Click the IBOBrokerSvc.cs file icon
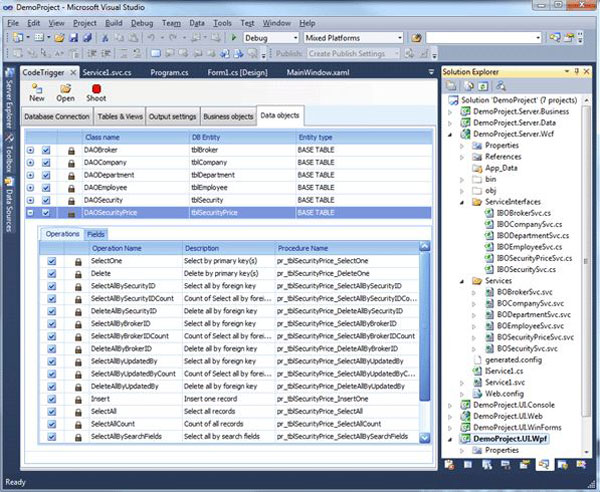 (487, 211)
